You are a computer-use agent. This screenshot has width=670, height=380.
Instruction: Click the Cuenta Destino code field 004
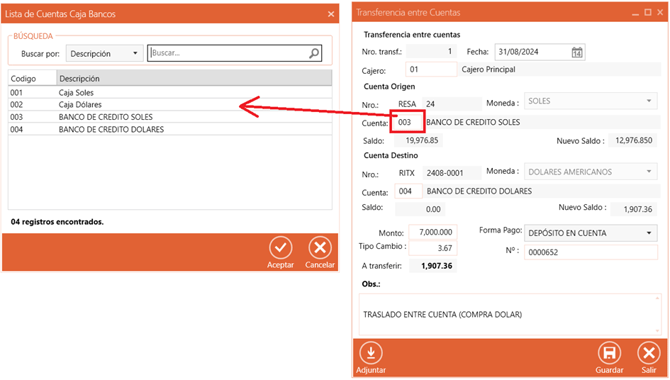pyautogui.click(x=408, y=191)
